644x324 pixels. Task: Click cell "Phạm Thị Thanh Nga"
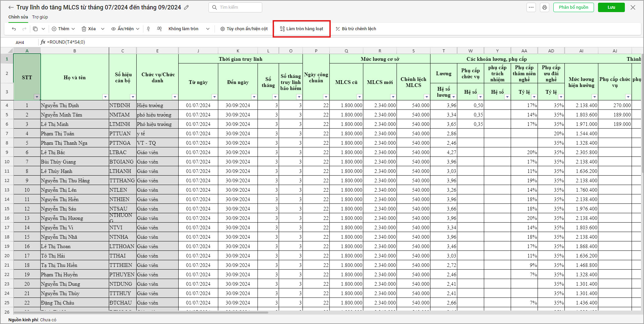(x=75, y=143)
